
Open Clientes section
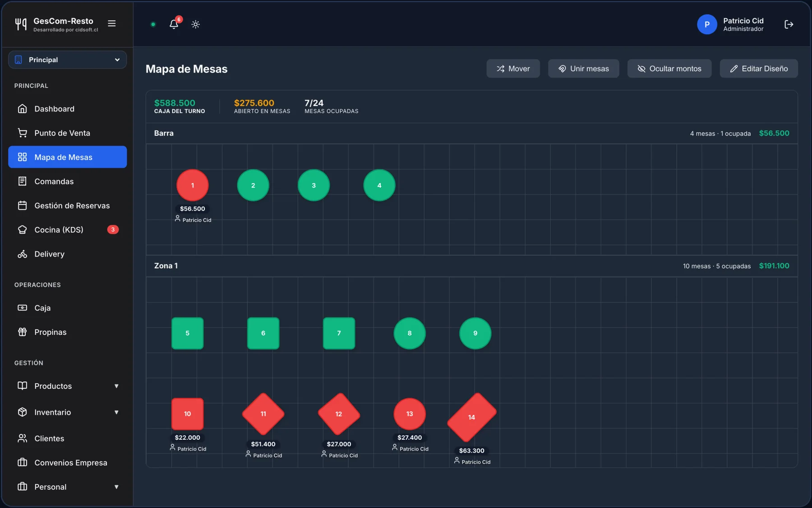click(x=67, y=439)
